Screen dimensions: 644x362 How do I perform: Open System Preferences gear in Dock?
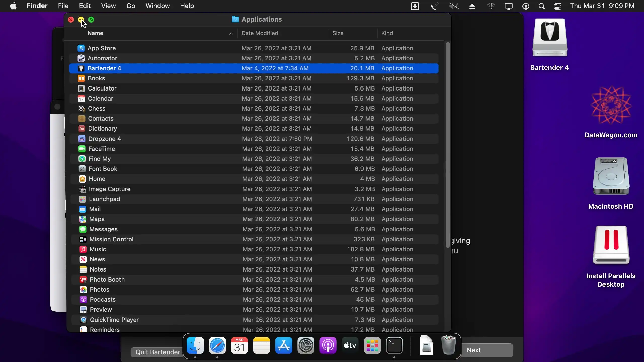306,346
